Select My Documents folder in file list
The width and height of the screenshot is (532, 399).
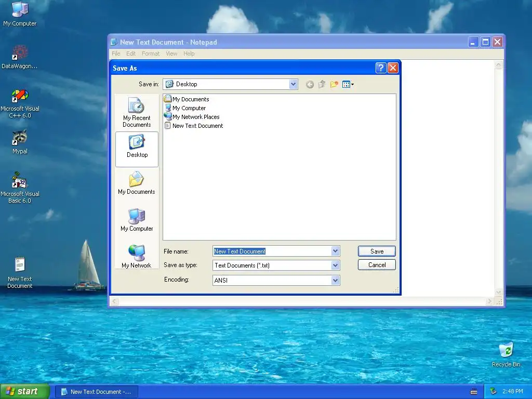tap(187, 99)
